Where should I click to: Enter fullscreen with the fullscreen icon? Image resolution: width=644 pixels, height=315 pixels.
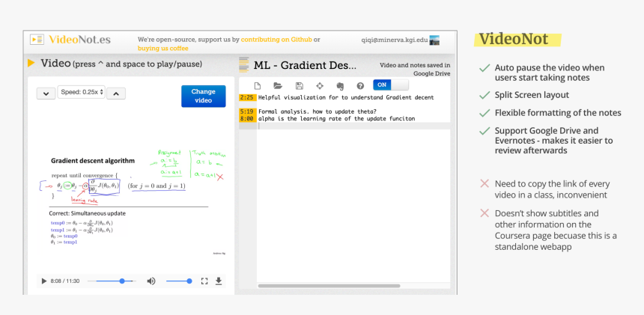point(204,281)
